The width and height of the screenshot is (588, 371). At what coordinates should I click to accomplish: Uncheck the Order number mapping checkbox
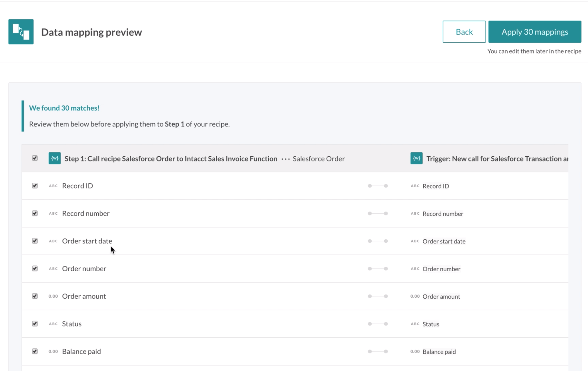point(35,268)
